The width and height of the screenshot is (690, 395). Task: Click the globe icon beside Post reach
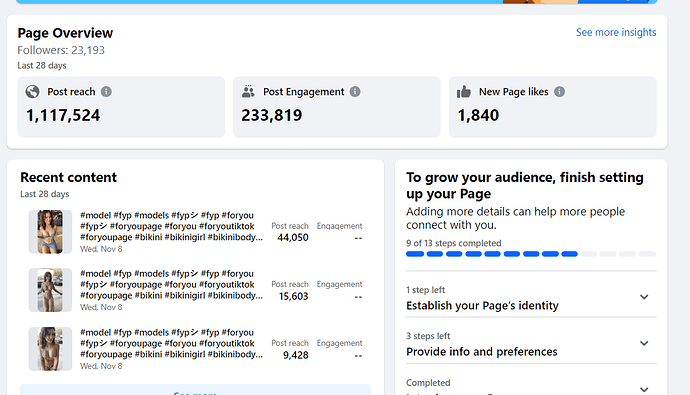[x=32, y=91]
